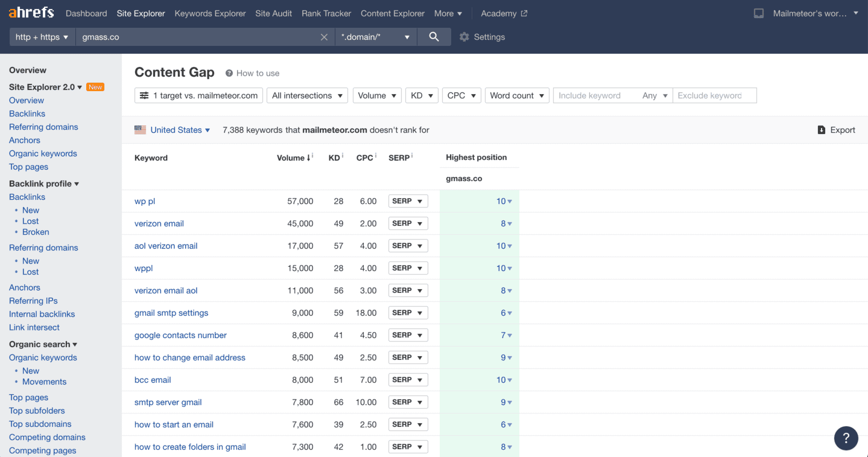
Task: Expand position 10 for wp pl
Action: tap(504, 201)
